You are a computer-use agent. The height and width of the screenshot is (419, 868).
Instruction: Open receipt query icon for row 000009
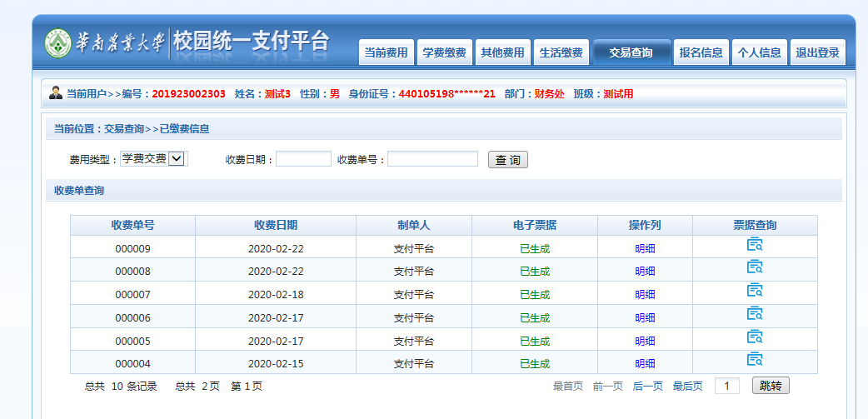(x=755, y=245)
